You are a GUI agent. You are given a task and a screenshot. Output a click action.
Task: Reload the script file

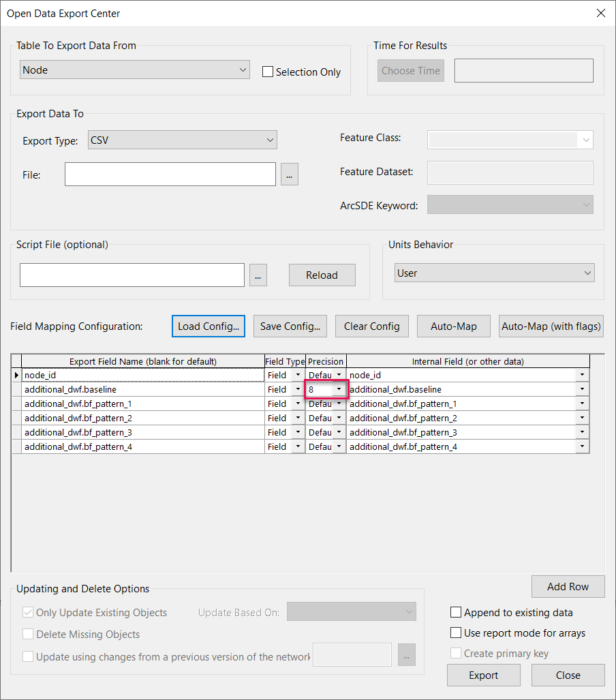click(x=322, y=275)
